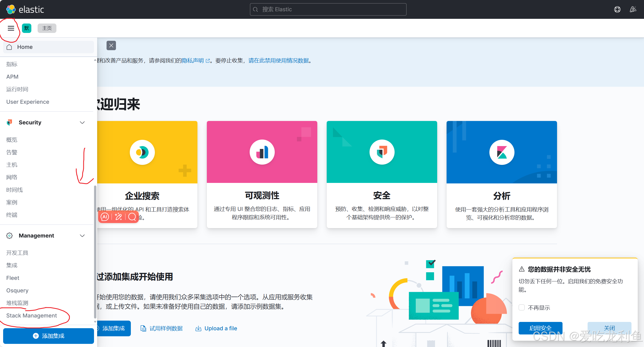Open 时间线 nav item
This screenshot has width=644, height=347.
(15, 190)
